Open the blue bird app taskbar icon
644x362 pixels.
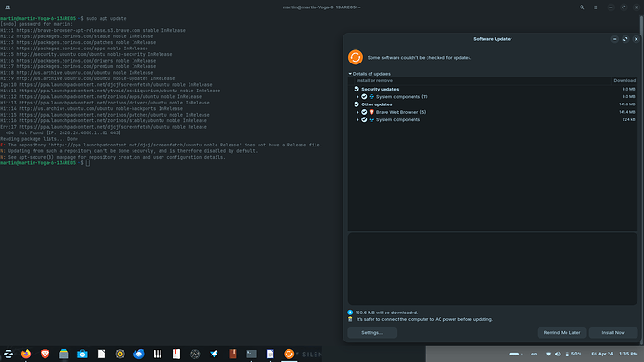(214, 354)
